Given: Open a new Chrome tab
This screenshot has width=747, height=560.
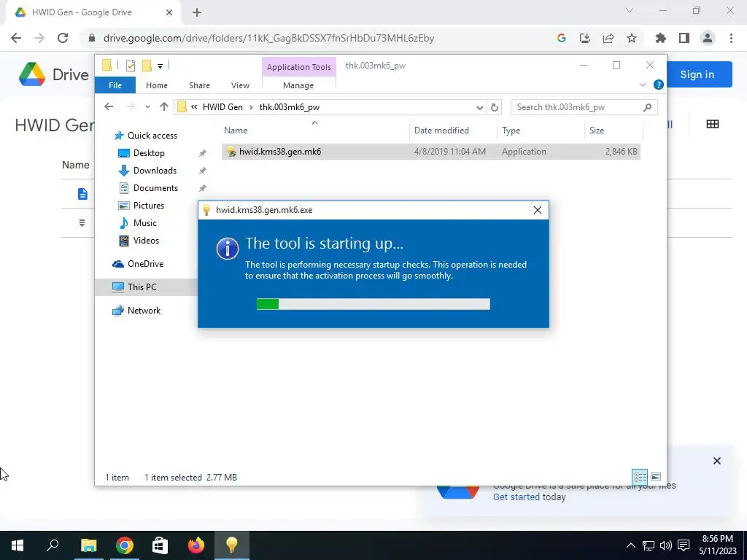Looking at the screenshot, I should pos(197,12).
